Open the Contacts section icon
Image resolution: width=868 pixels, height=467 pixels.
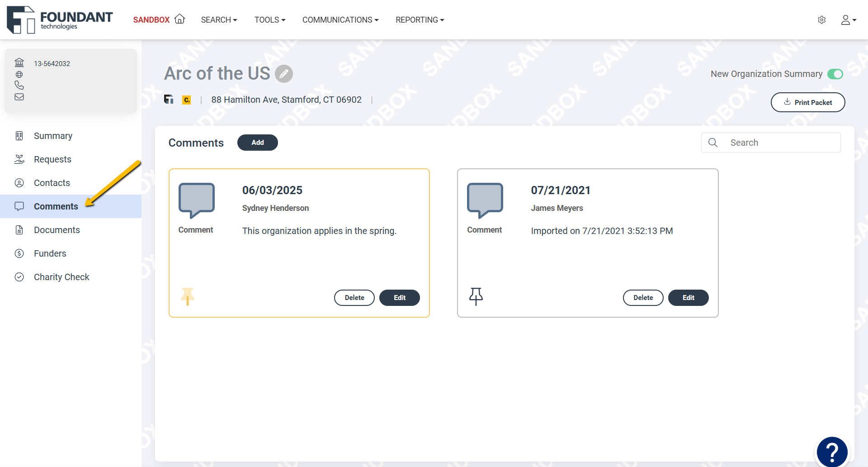pyautogui.click(x=19, y=182)
